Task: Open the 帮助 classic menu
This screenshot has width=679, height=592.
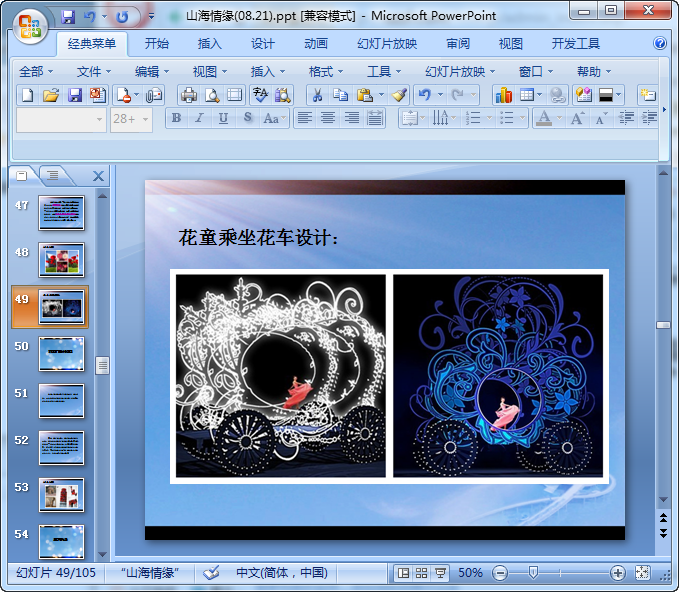Action: coord(594,71)
